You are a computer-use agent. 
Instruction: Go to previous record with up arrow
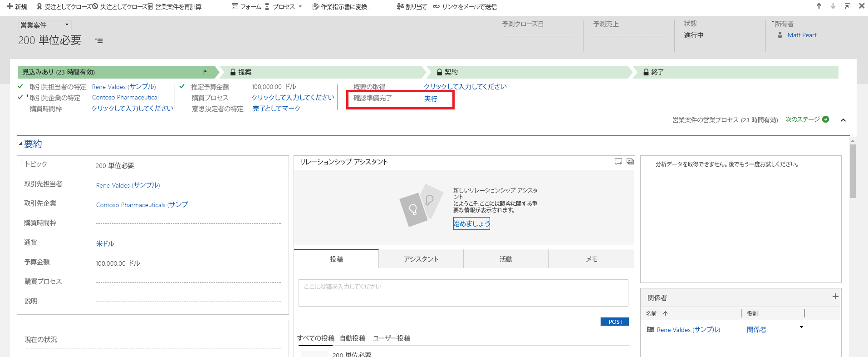(x=819, y=6)
